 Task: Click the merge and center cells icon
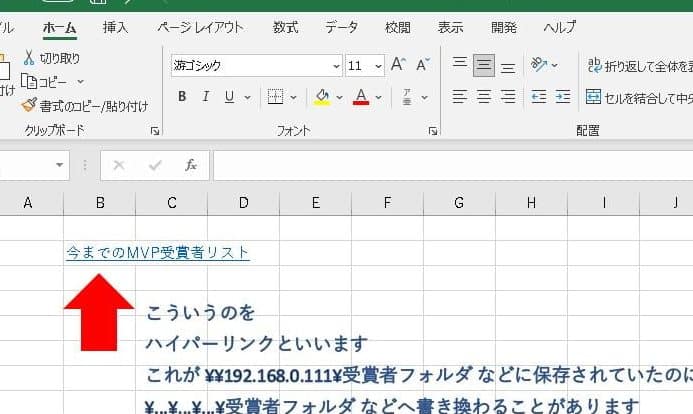tap(593, 97)
